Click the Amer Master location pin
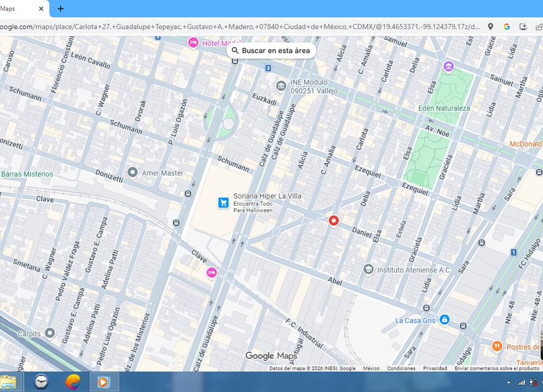This screenshot has height=392, width=543. (x=132, y=172)
